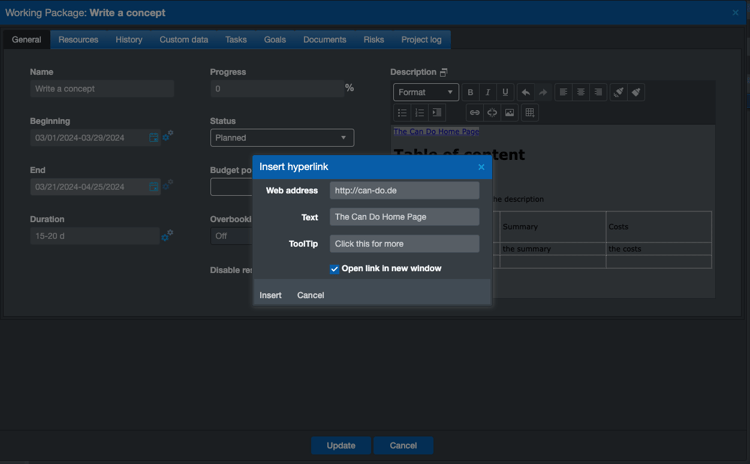Open the Project log tab
Screen dimensions: 750x464
coord(421,40)
